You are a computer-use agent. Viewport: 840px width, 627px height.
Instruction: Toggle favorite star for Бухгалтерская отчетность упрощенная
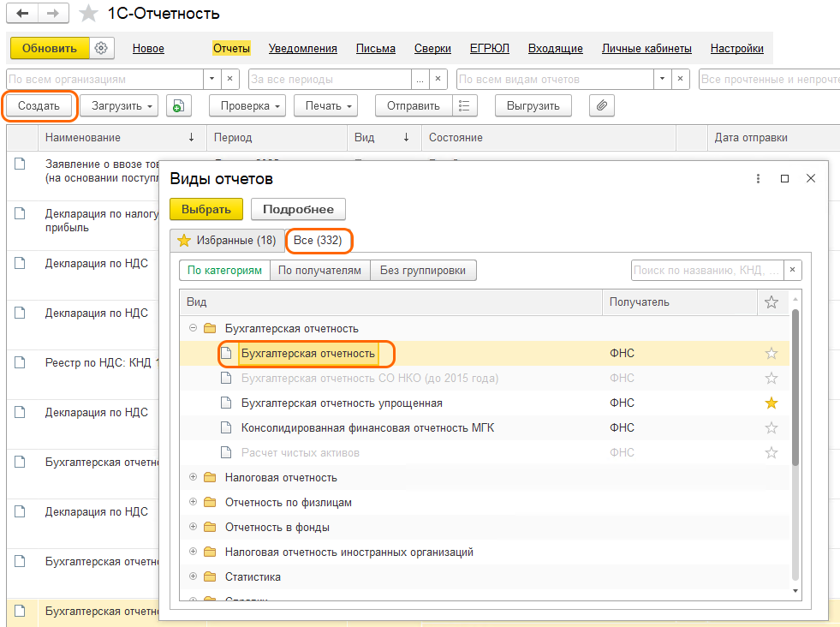(x=771, y=403)
